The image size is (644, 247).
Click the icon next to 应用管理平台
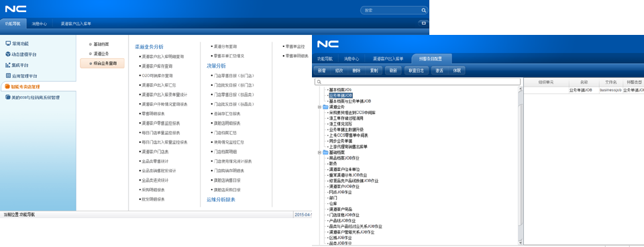tap(8, 76)
